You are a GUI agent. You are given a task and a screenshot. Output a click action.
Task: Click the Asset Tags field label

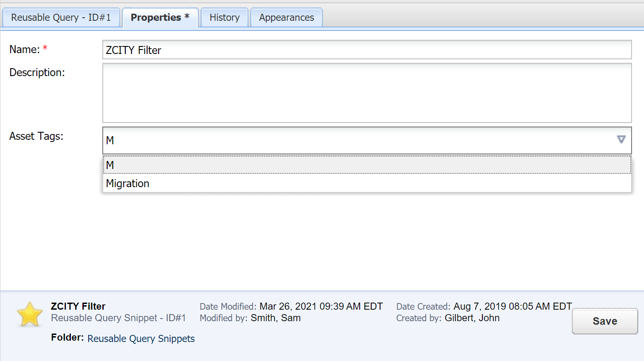36,136
